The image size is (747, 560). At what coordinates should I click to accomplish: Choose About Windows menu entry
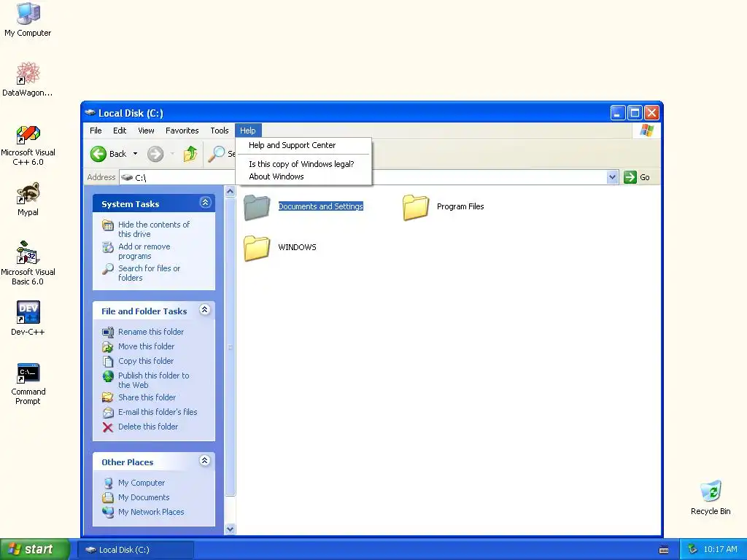pos(303,176)
